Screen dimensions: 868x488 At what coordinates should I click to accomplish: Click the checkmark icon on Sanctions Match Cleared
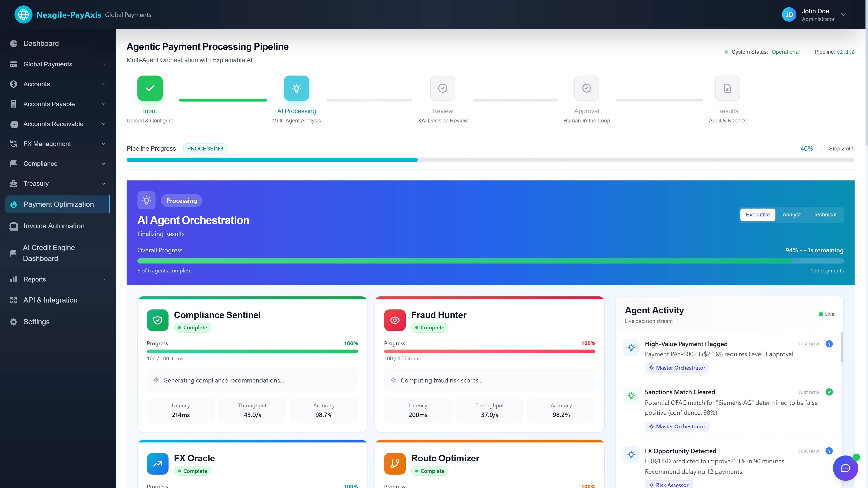[x=829, y=392]
